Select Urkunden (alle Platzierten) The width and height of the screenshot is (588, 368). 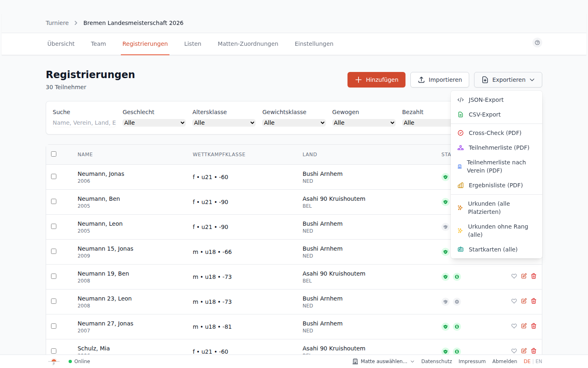click(x=497, y=208)
